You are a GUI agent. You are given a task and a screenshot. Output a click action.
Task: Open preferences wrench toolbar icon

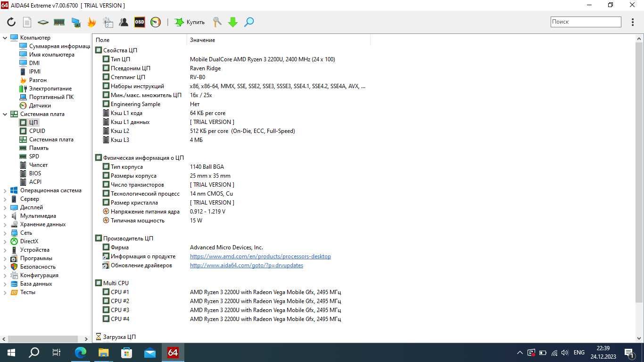coord(217,22)
